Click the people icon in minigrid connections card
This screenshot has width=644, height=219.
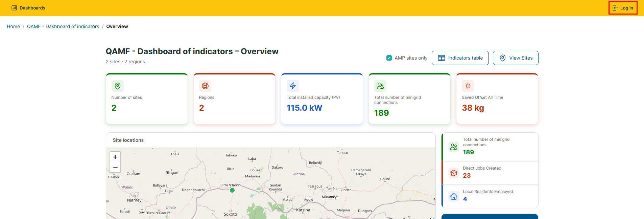tap(380, 86)
